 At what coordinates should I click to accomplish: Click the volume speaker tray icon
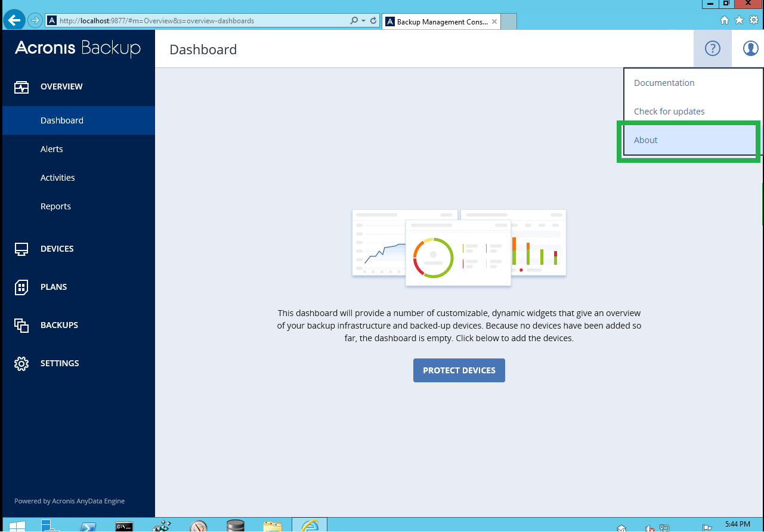click(x=649, y=528)
